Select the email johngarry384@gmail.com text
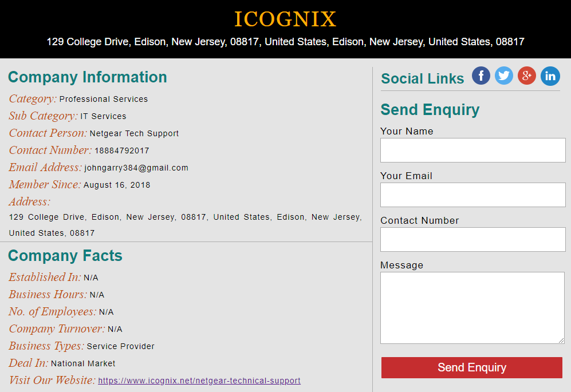Viewport: 571px width, 392px height. [136, 168]
